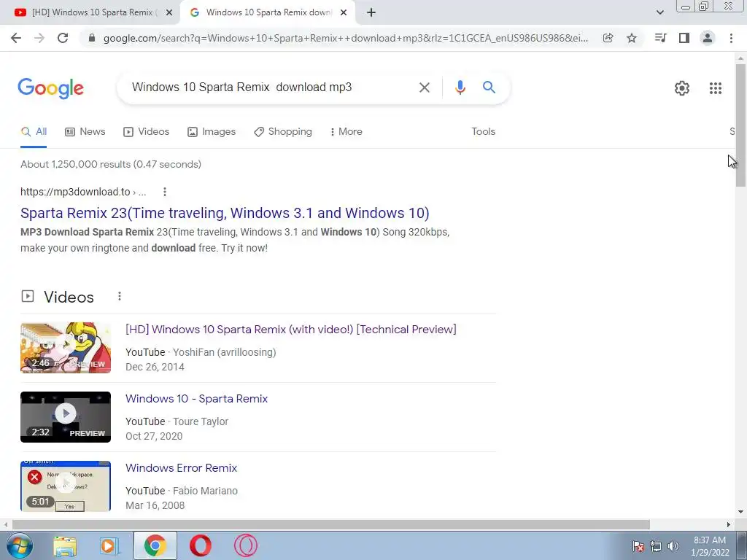This screenshot has height=560, width=747.
Task: View site info via the padlock icon
Action: click(92, 38)
